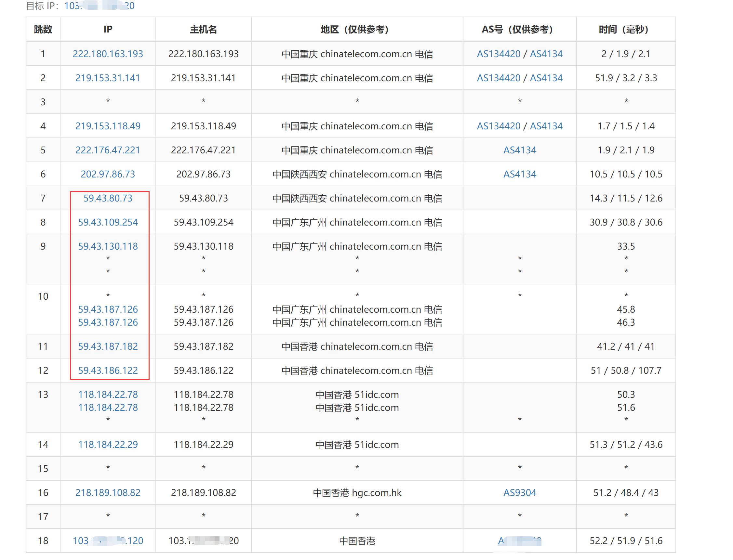This screenshot has height=560, width=733.
Task: Click IP 59.43.186.122 on hop 12
Action: 108,370
